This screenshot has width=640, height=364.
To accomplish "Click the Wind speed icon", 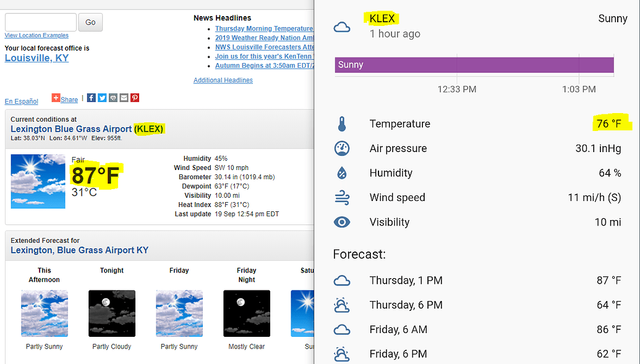I will coord(342,198).
